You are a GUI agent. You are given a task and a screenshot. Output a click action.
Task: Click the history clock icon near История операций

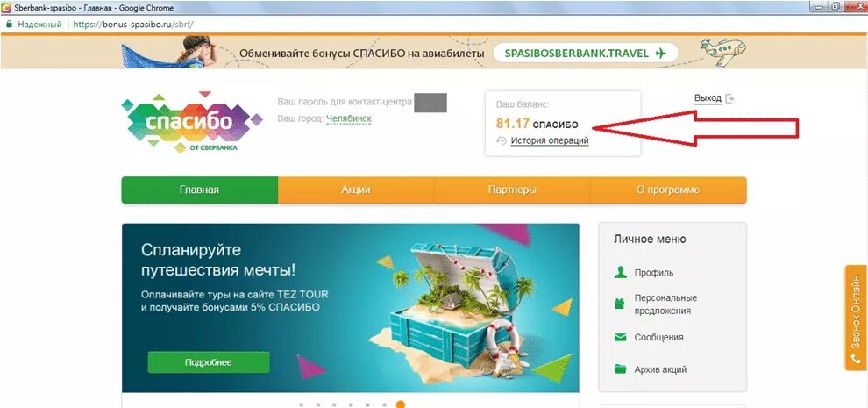[502, 140]
